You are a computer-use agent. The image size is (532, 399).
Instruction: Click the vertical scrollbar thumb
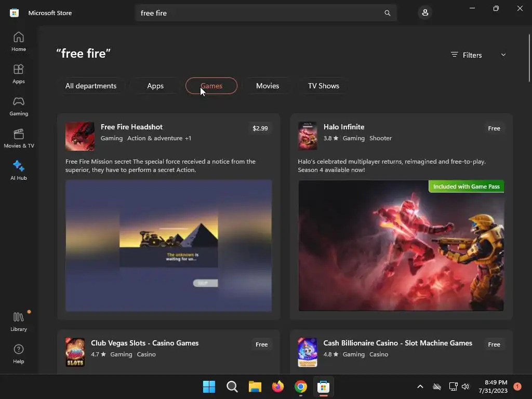(x=529, y=58)
